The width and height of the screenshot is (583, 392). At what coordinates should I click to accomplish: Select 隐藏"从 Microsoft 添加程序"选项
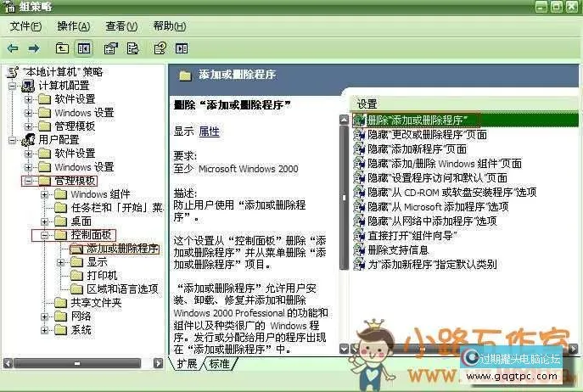point(438,207)
